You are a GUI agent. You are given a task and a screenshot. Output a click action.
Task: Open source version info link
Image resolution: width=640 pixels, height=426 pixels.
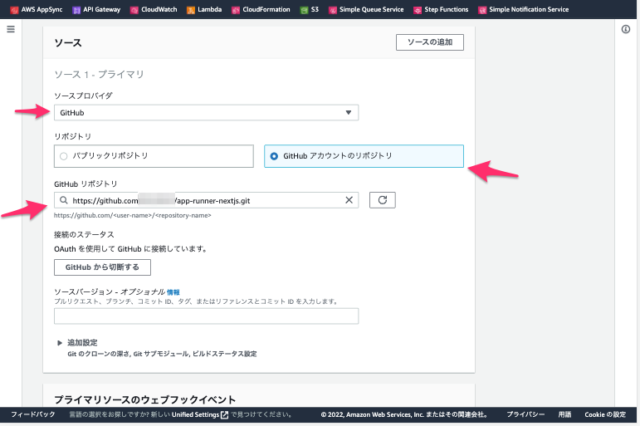point(173,292)
